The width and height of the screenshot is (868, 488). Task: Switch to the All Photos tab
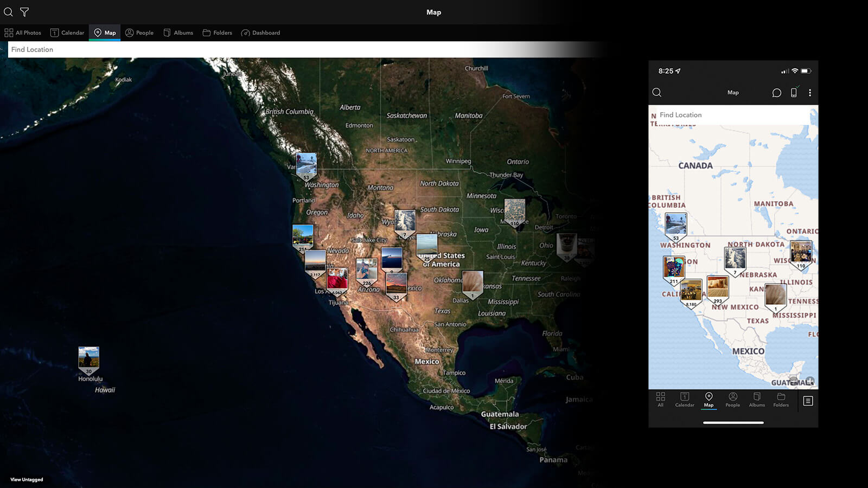(23, 33)
